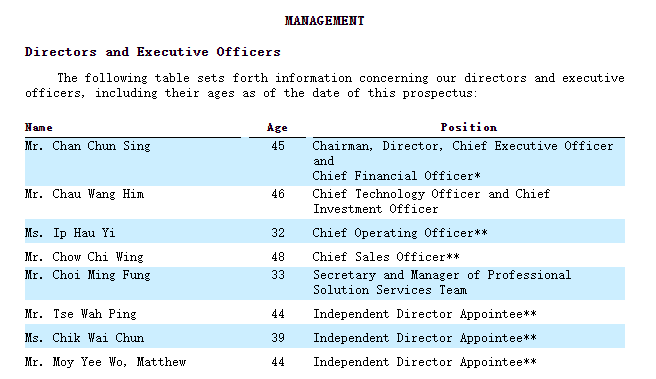Click the Name column header
656x379 pixels.
(x=38, y=127)
